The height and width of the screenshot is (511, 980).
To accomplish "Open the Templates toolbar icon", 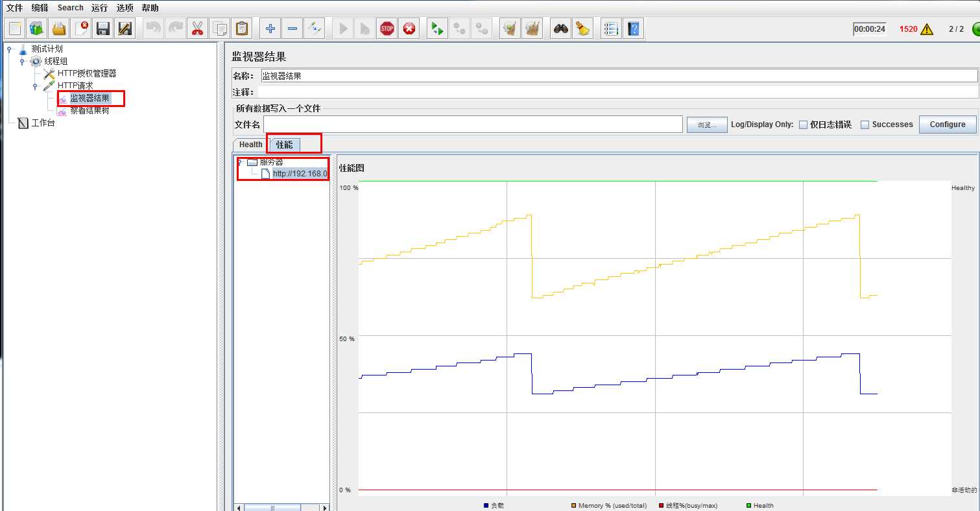I will [x=37, y=29].
